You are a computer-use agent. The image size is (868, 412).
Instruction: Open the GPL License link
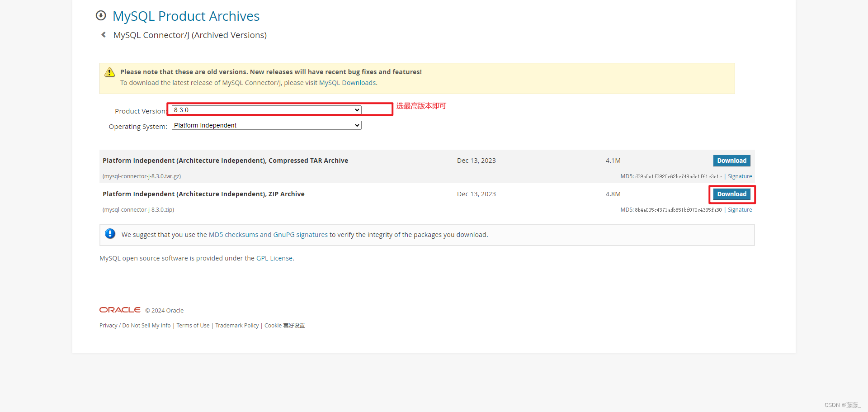click(274, 258)
